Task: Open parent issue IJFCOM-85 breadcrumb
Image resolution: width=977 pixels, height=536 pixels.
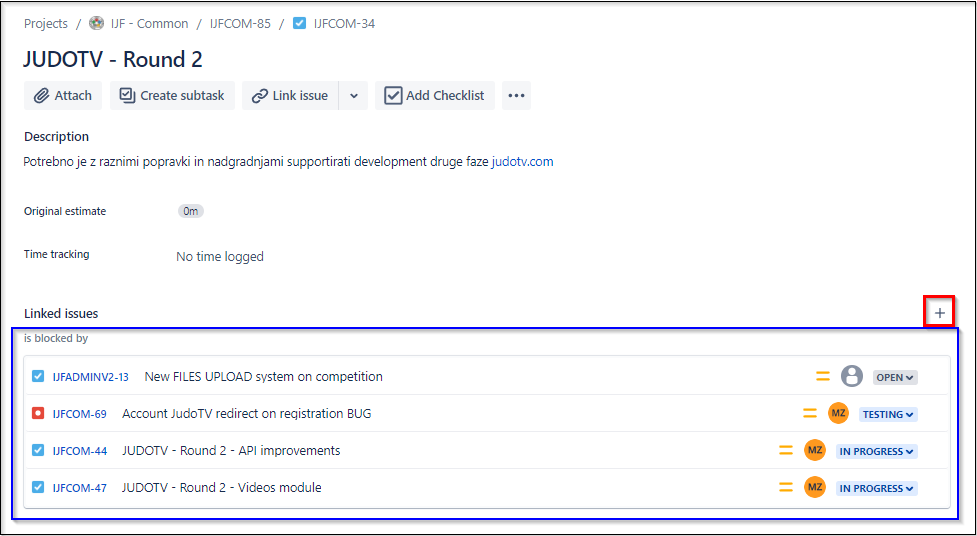Action: pyautogui.click(x=241, y=24)
